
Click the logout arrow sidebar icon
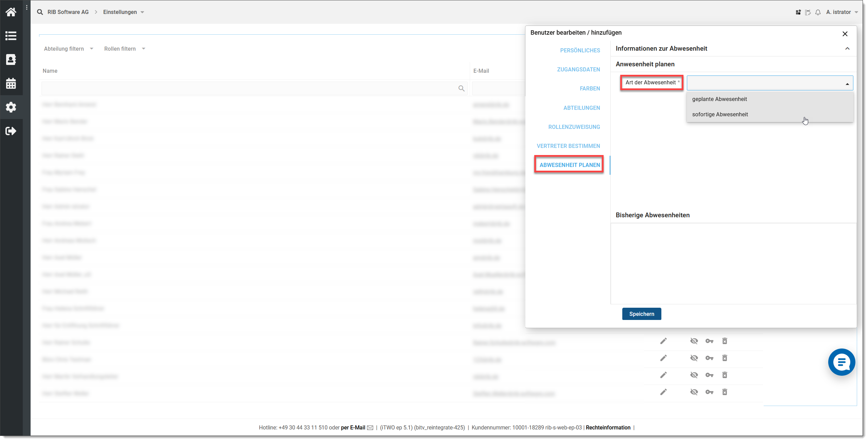pyautogui.click(x=11, y=131)
